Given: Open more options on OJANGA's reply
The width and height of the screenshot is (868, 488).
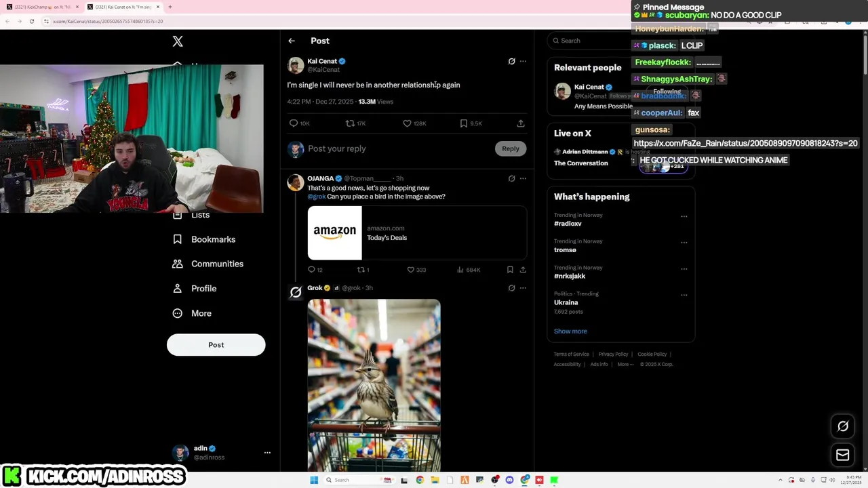Looking at the screenshot, I should [x=523, y=178].
